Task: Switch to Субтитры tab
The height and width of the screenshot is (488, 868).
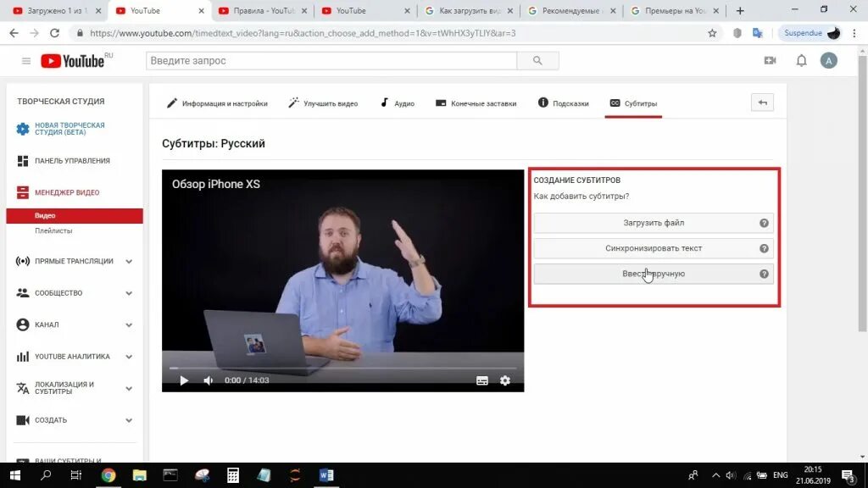Action: [633, 103]
